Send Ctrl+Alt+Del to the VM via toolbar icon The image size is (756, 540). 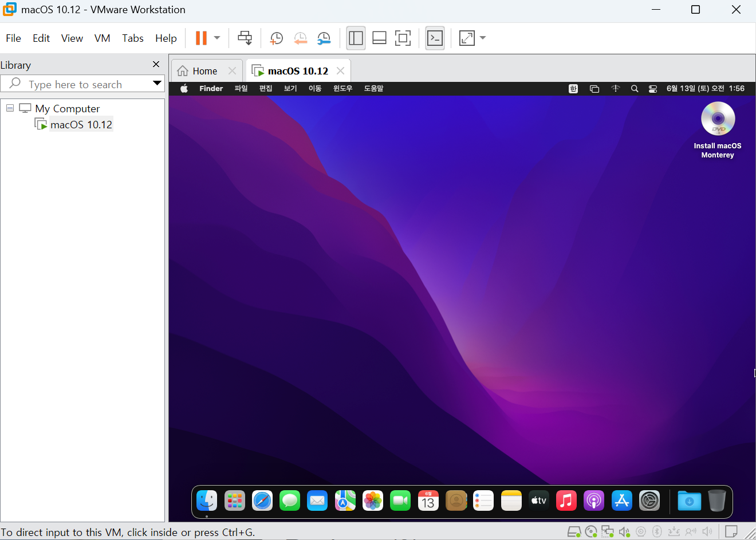pos(245,38)
